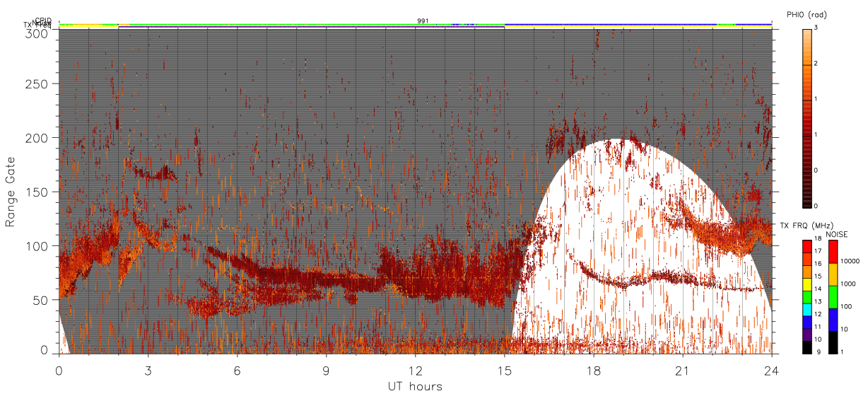
Task: Click the PHI0 color bar tick '3'
Action: (x=816, y=28)
